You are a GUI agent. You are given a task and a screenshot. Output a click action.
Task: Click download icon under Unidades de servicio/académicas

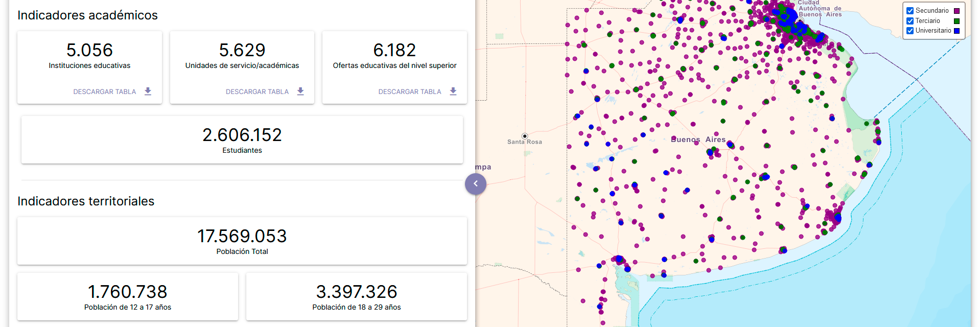(x=300, y=91)
